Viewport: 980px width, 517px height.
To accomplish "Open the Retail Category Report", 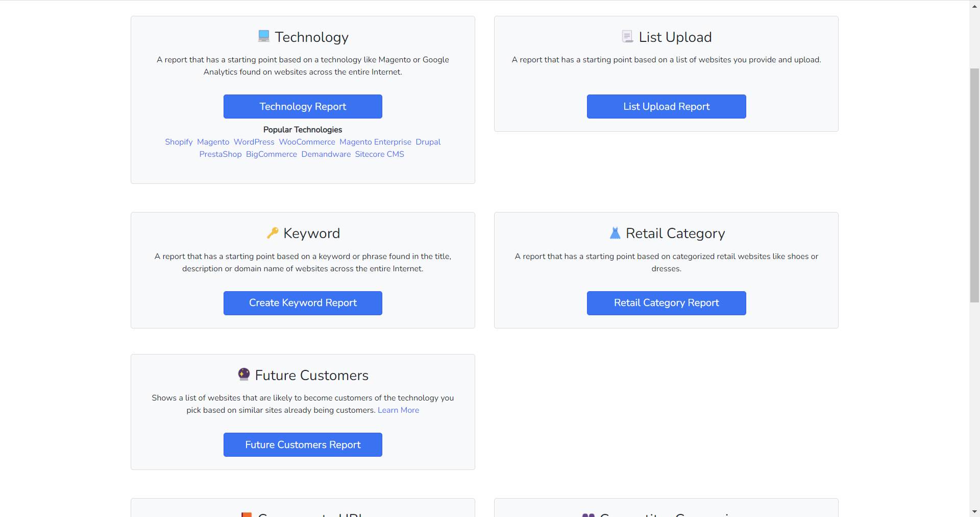I will point(666,303).
